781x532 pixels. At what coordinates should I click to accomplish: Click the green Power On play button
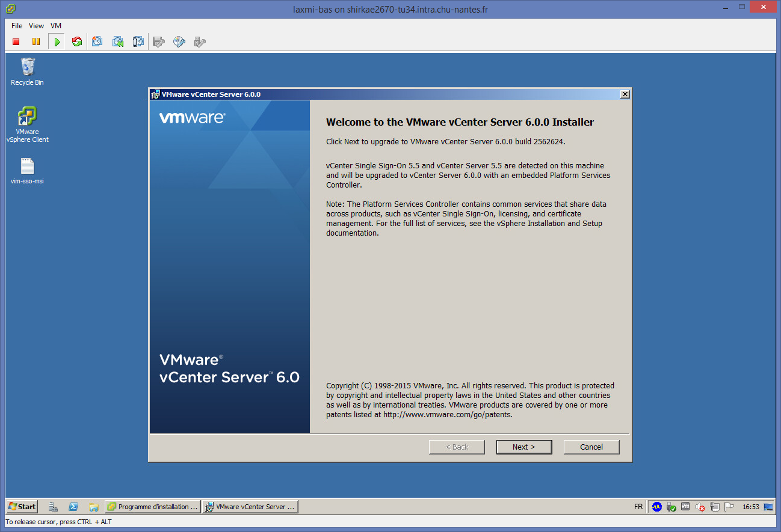tap(57, 41)
